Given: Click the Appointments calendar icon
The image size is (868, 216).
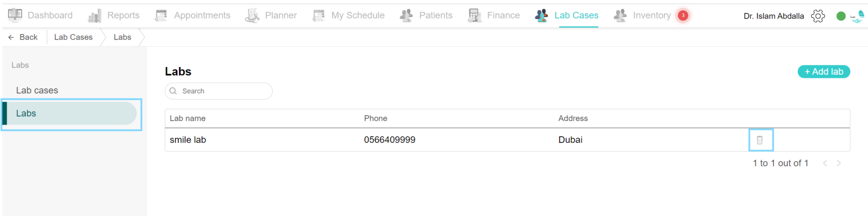Looking at the screenshot, I should pos(161,15).
